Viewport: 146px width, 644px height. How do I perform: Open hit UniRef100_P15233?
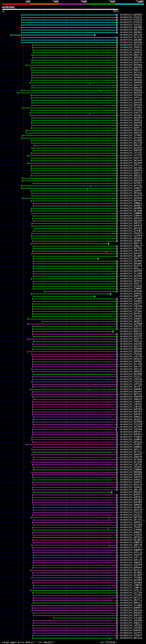(131, 20)
